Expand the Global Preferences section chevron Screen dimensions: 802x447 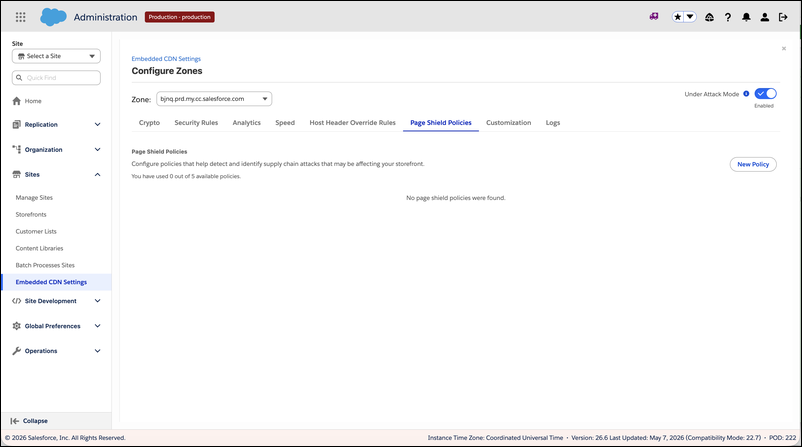click(x=97, y=326)
